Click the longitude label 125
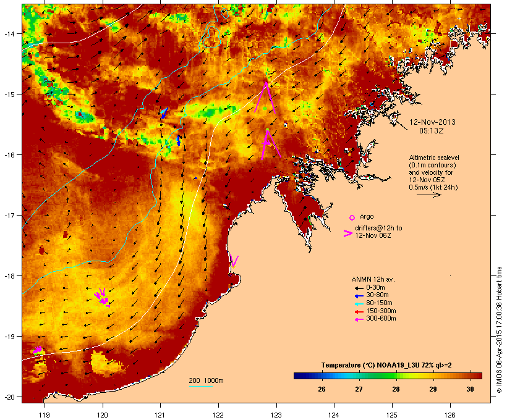This screenshot has width=507, height=420. [392, 415]
